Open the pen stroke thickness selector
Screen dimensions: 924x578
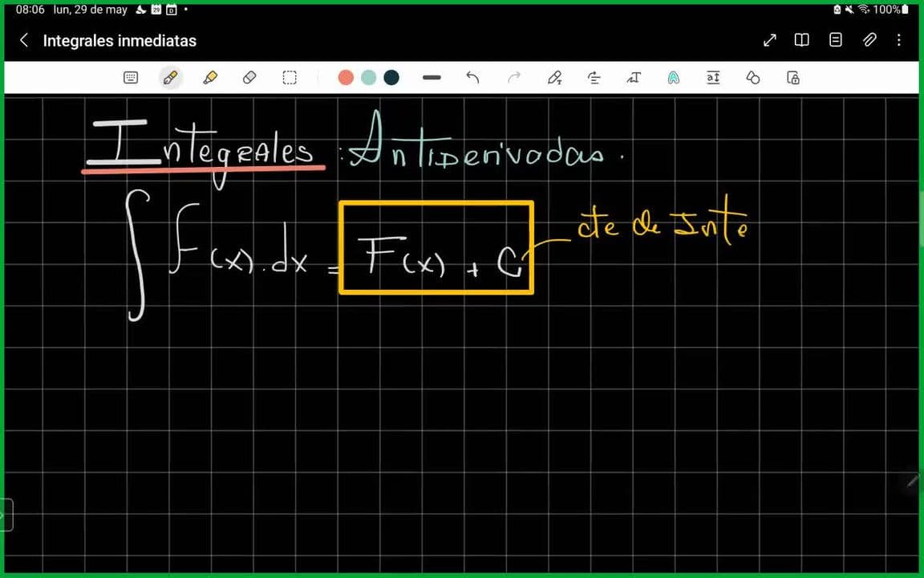432,78
